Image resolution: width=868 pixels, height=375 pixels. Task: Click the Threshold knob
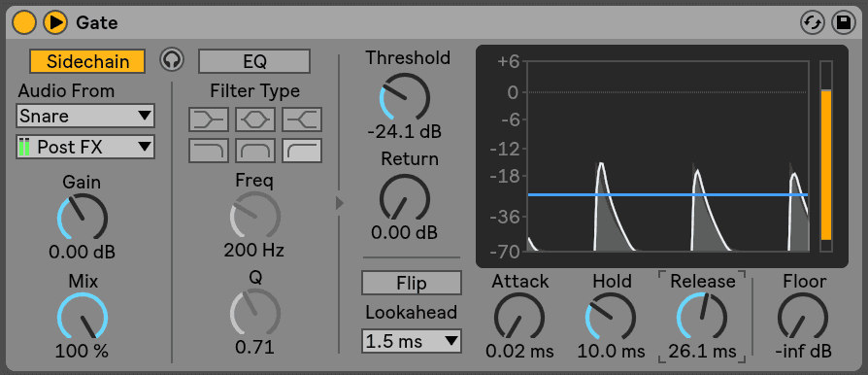404,97
